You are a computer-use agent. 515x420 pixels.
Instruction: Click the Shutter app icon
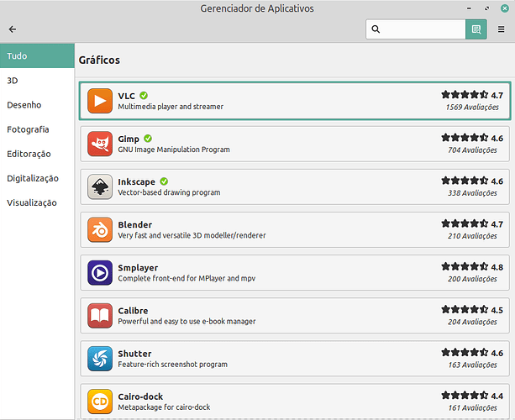tap(100, 359)
